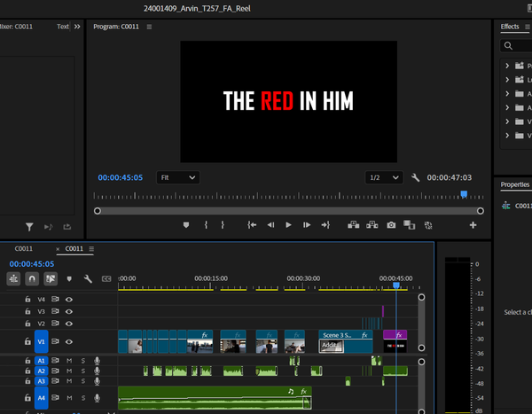Hide the V1 track output eye
Viewport: 532px width, 414px height.
69,341
